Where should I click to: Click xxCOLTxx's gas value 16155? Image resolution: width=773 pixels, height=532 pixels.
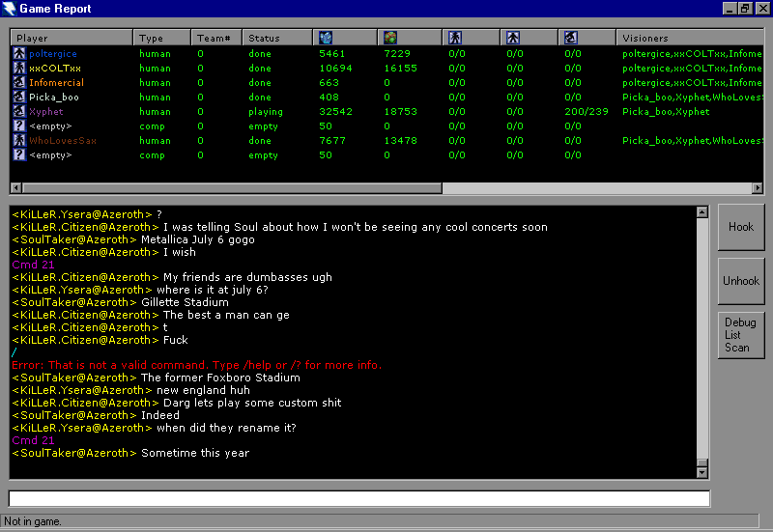pyautogui.click(x=400, y=68)
